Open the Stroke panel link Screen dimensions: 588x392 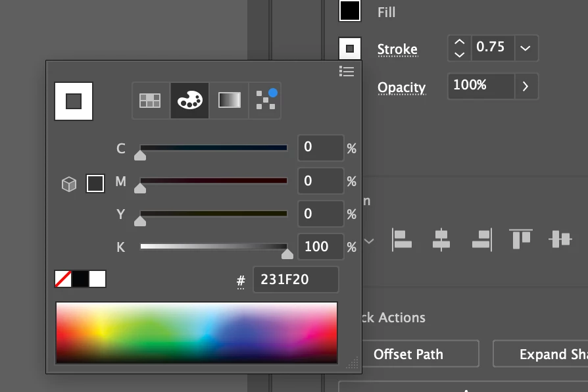pos(397,49)
